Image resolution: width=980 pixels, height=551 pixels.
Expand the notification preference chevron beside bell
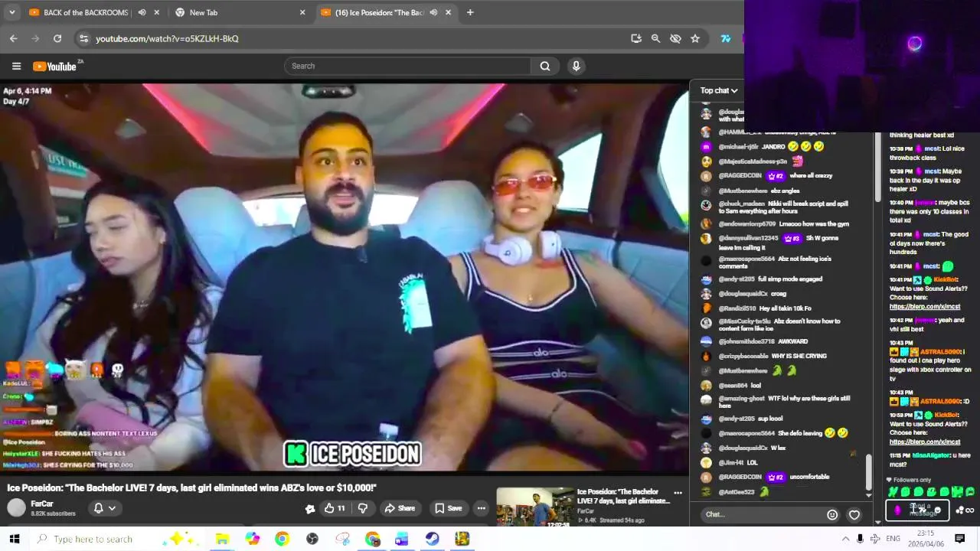click(x=112, y=508)
